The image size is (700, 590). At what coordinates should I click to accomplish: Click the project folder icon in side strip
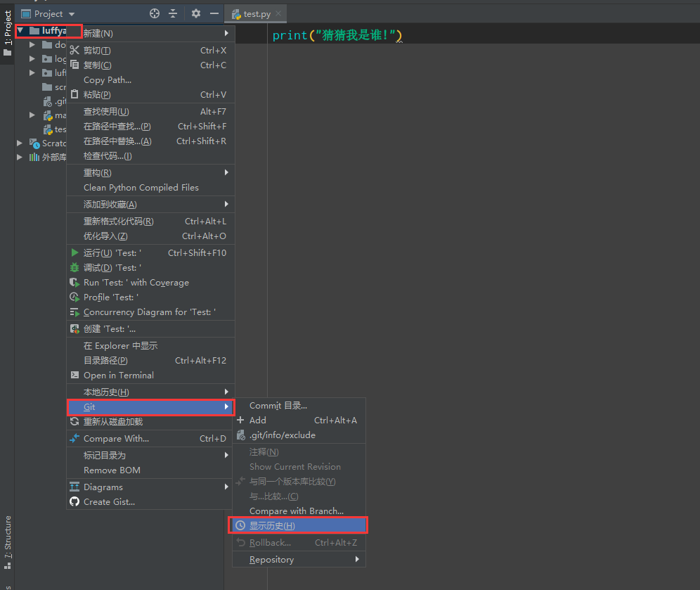point(7,53)
